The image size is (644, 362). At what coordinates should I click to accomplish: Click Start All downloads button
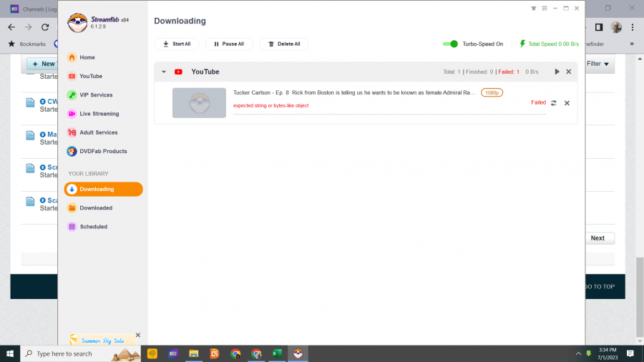[x=177, y=44]
